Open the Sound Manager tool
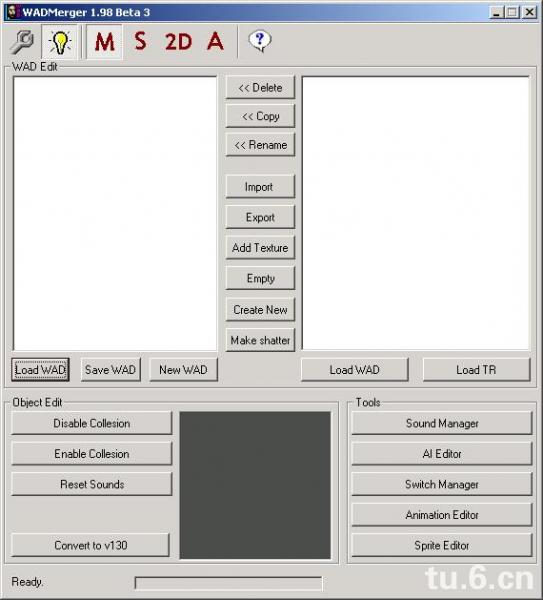The image size is (543, 600). click(442, 423)
